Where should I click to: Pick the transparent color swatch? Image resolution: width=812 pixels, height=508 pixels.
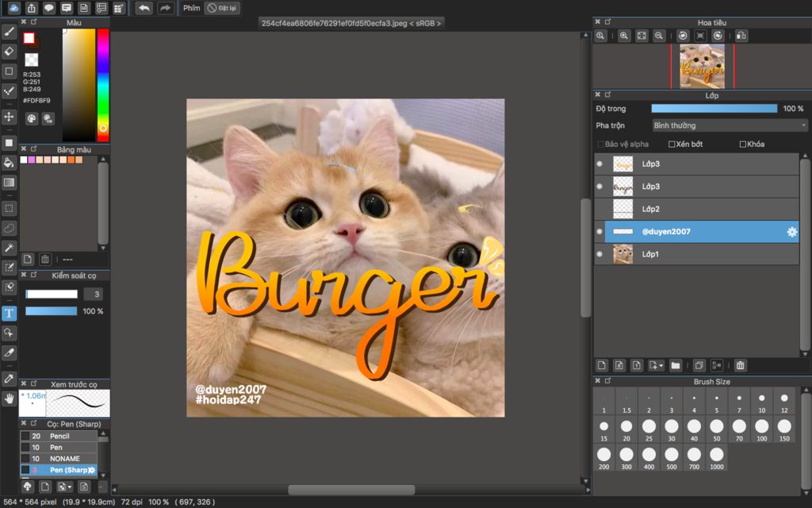(32, 60)
